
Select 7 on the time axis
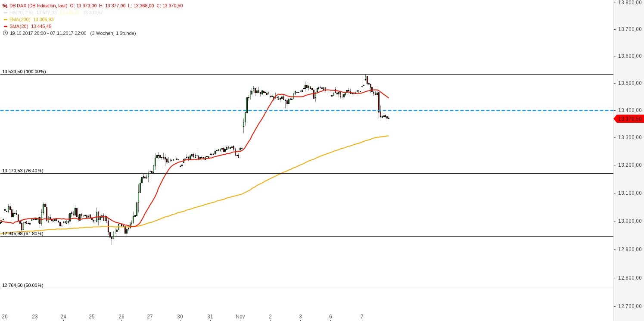[362, 316]
